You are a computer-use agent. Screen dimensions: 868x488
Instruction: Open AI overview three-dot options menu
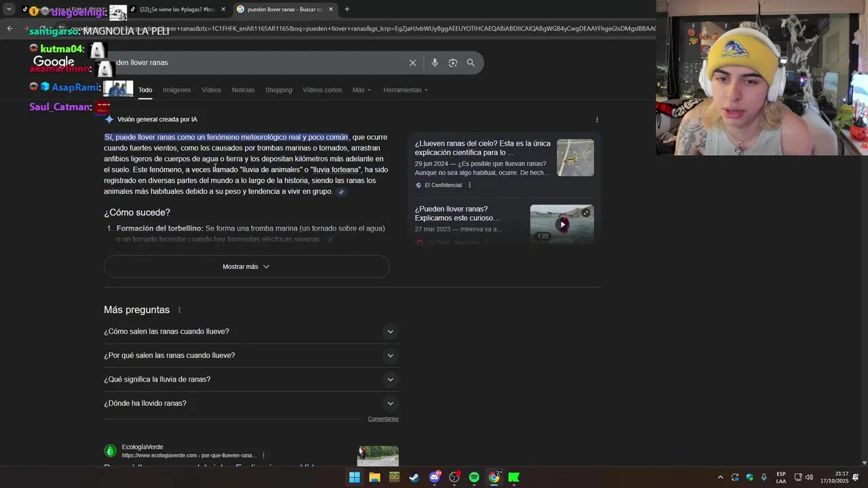pyautogui.click(x=597, y=119)
